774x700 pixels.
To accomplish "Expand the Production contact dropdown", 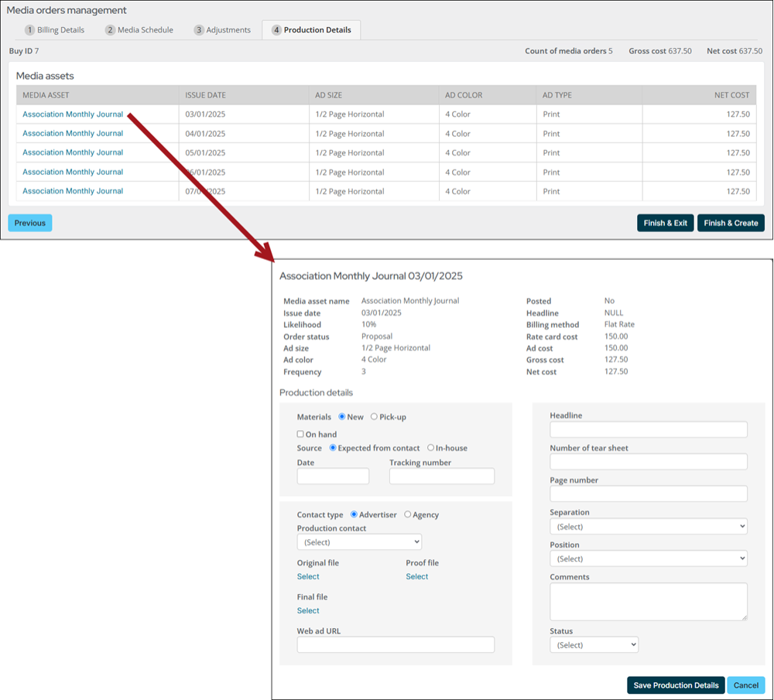I will coord(359,542).
